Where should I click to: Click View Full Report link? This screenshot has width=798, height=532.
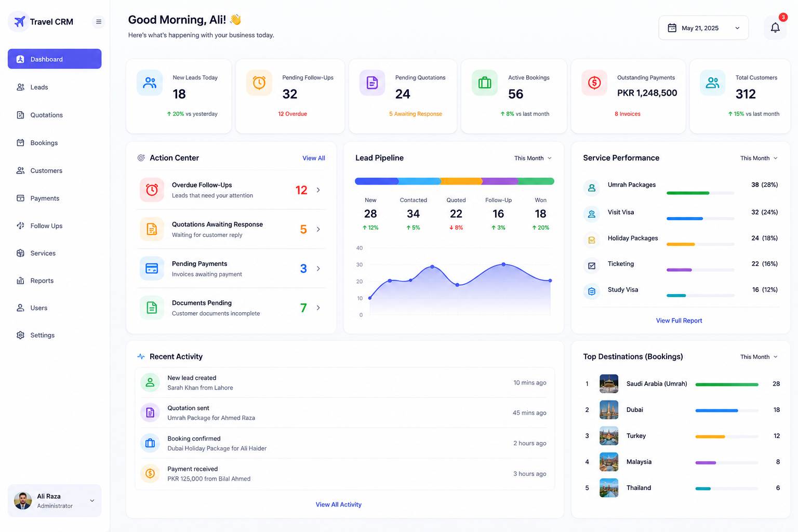[x=679, y=321]
